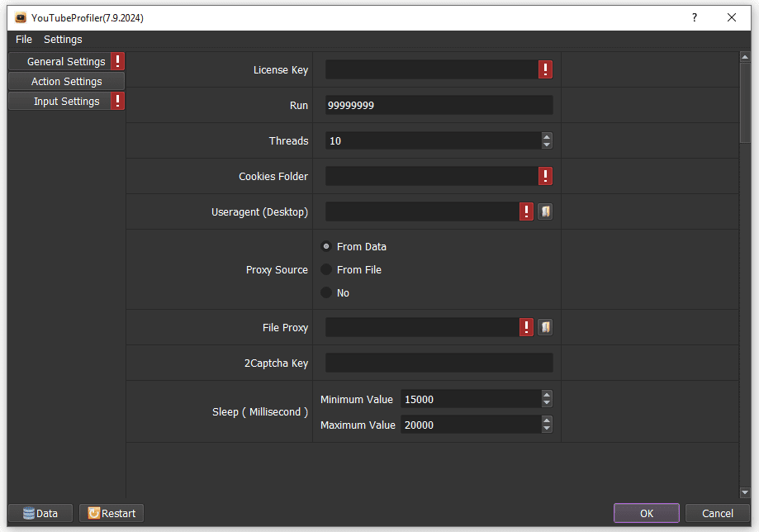Viewport: 759px width, 532px height.
Task: Close the YouTubeProfiler window
Action: coord(732,18)
